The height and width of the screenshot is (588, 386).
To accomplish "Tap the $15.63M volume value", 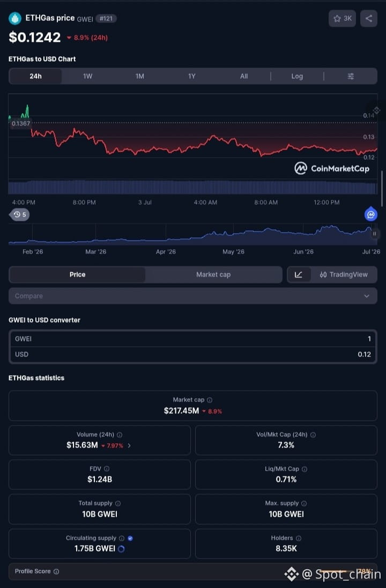I will [x=82, y=445].
